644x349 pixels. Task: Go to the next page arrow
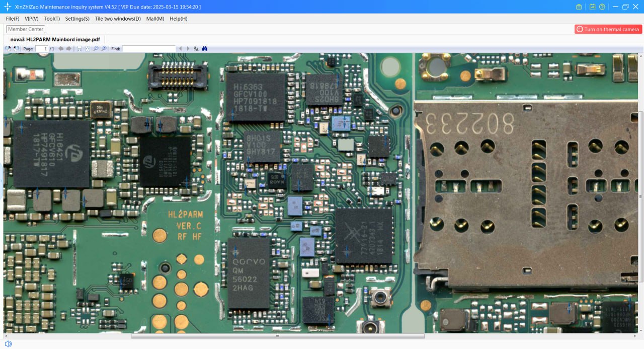68,49
